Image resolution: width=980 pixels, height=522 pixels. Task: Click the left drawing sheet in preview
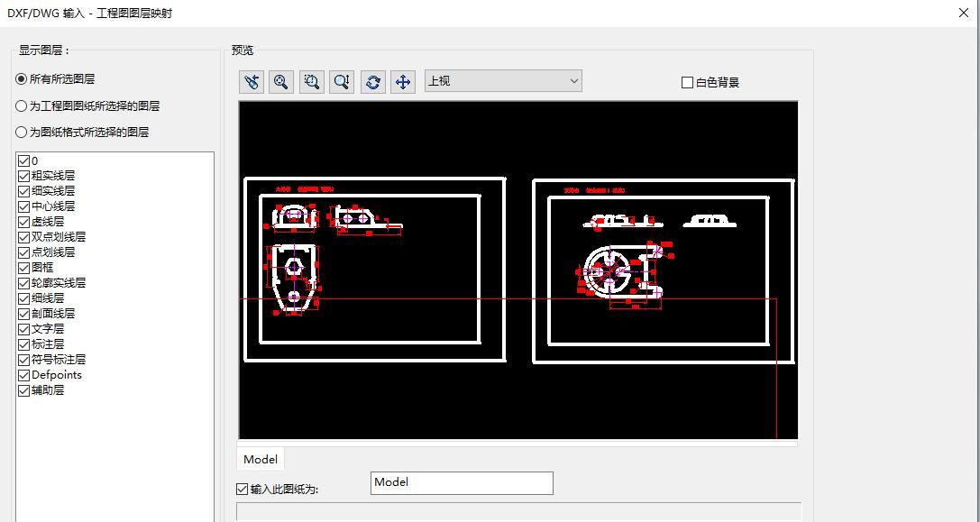tap(374, 270)
